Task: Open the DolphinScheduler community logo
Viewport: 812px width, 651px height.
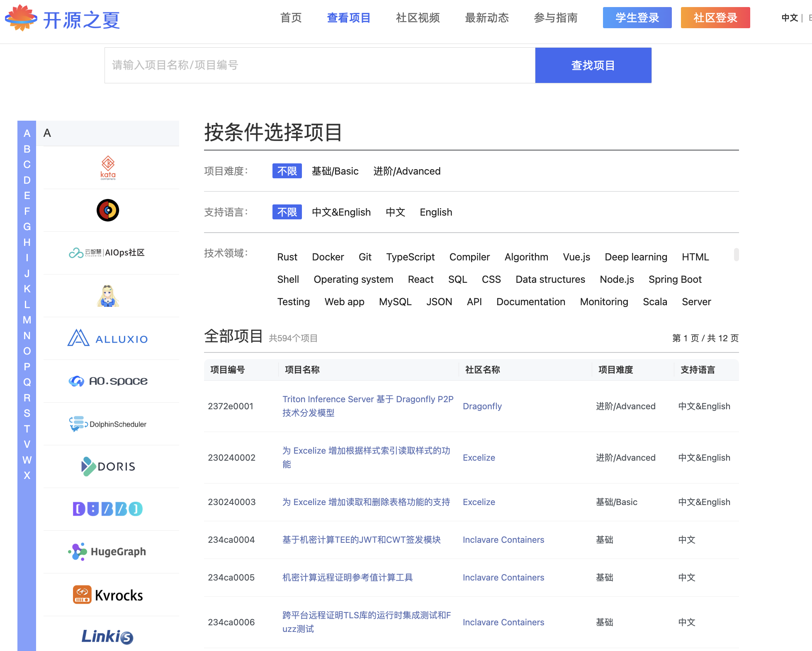Action: click(108, 424)
